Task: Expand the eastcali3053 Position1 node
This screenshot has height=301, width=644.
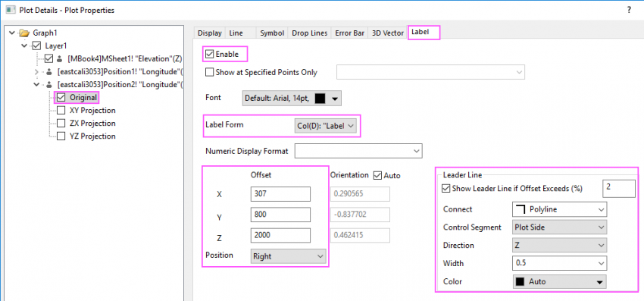Action: (x=37, y=71)
